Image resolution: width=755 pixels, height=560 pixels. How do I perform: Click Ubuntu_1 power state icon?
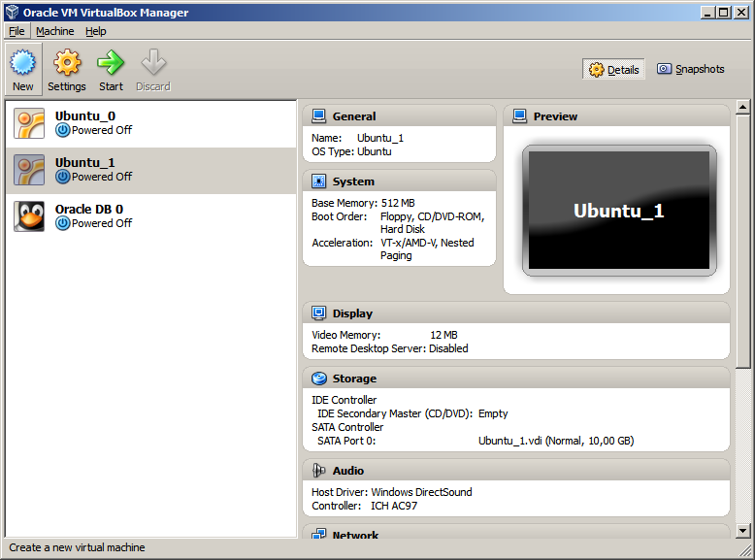[x=63, y=177]
